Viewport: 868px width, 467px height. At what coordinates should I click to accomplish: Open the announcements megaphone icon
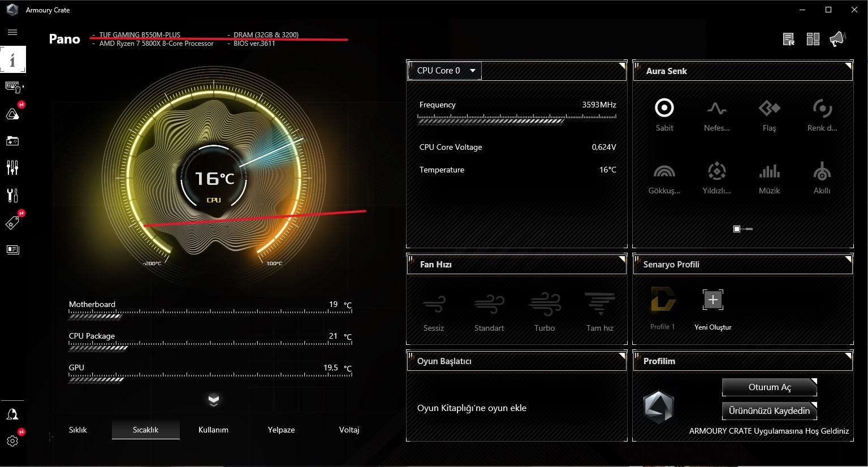point(837,39)
